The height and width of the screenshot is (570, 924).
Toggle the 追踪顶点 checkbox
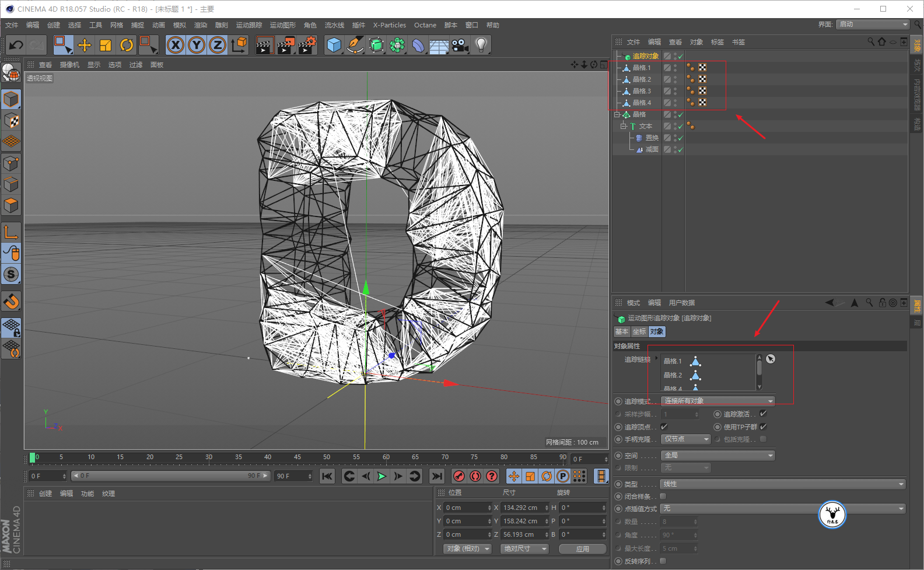(x=664, y=426)
